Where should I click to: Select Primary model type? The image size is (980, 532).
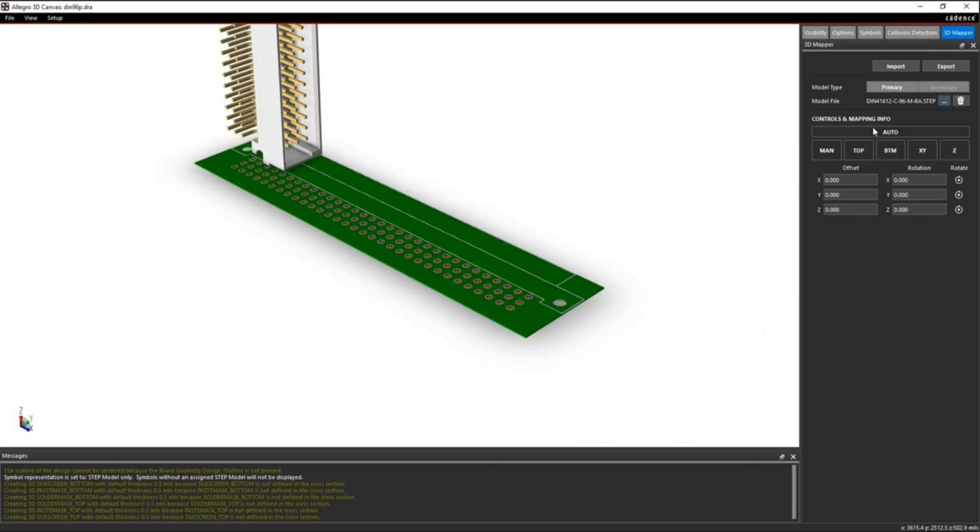pos(891,87)
